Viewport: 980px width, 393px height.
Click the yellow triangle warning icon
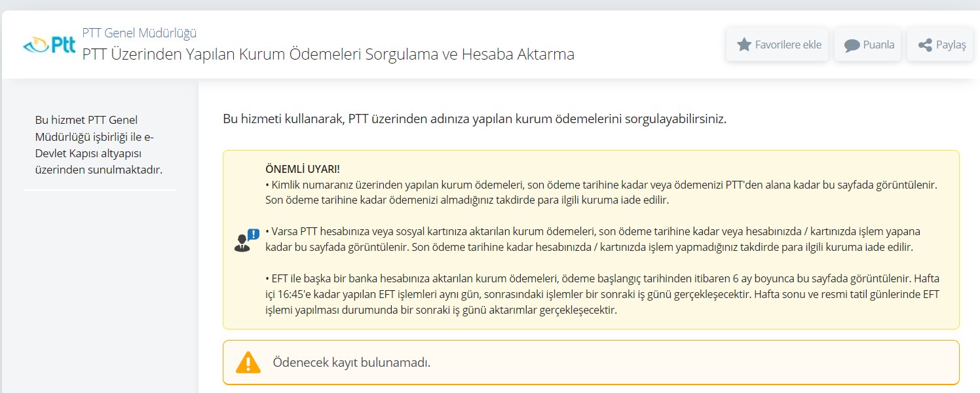pos(250,361)
